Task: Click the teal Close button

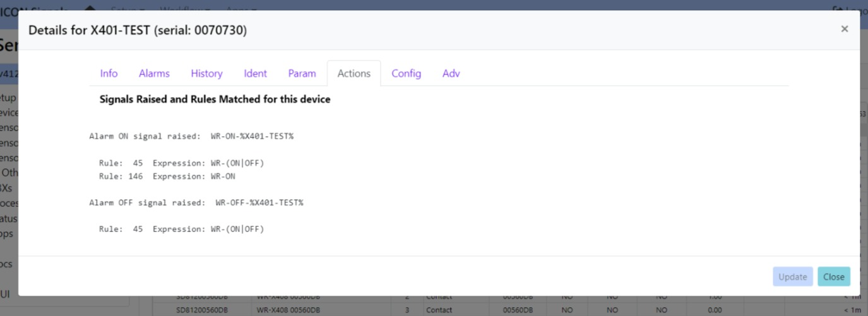Action: click(833, 276)
